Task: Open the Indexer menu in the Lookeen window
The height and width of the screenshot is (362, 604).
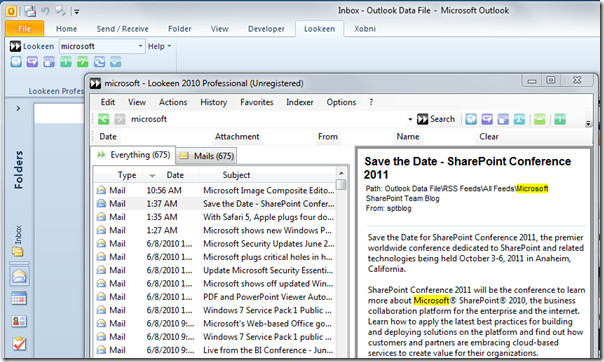Action: [299, 102]
